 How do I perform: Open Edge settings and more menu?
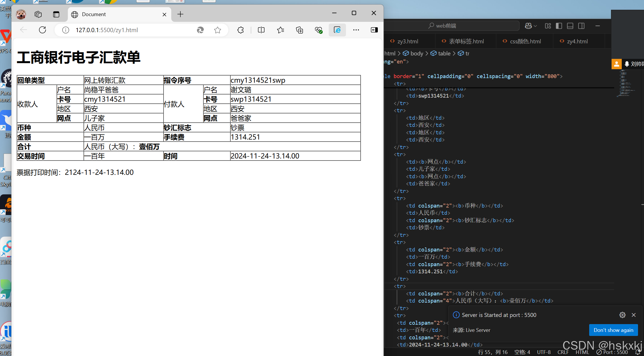pos(356,30)
